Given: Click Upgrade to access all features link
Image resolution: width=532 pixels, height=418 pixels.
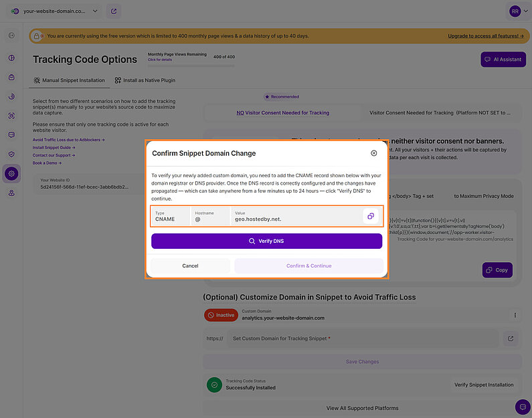Looking at the screenshot, I should (484, 36).
